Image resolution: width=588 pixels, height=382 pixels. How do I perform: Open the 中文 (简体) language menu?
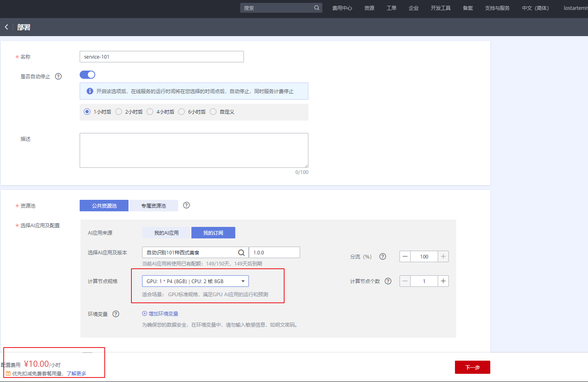(x=535, y=8)
